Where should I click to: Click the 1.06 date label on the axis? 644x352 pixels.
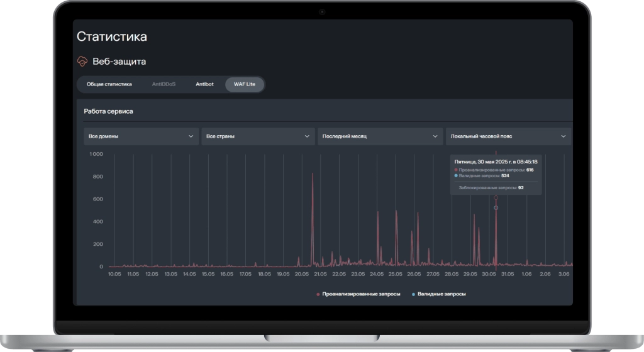coord(526,274)
